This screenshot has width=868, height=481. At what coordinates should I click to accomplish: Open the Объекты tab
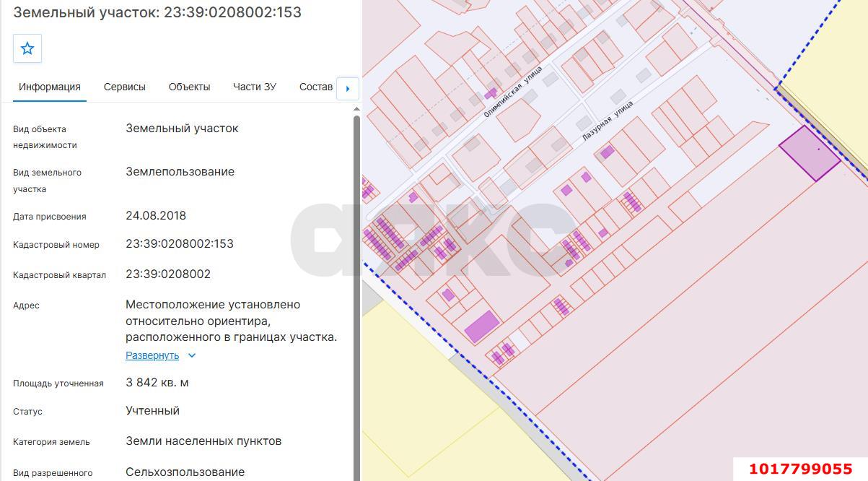(x=190, y=87)
